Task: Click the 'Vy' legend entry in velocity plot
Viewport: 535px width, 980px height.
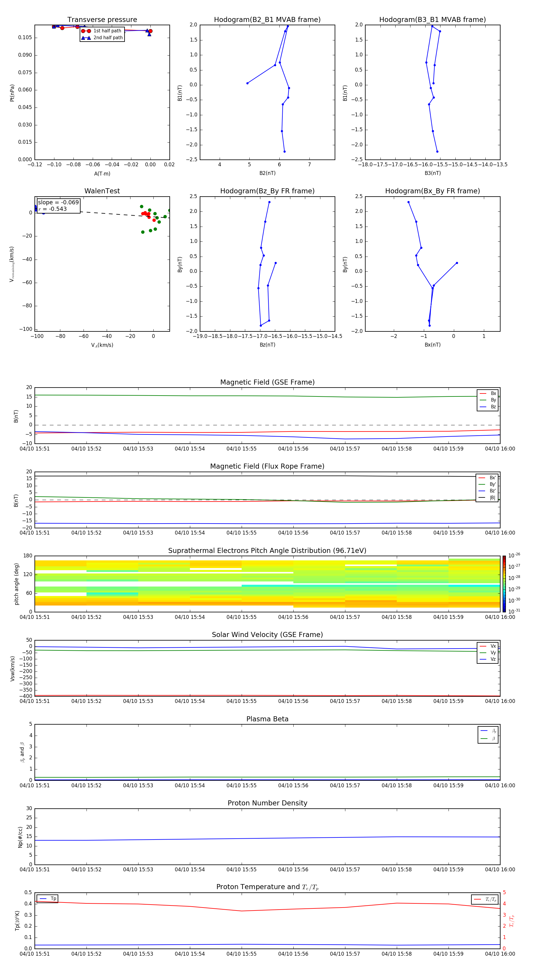Action: click(x=488, y=652)
